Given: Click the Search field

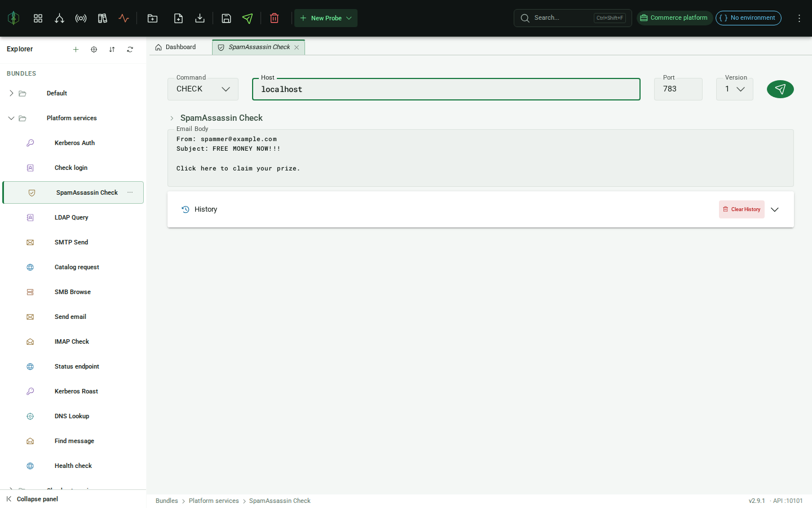Looking at the screenshot, I should pos(572,18).
